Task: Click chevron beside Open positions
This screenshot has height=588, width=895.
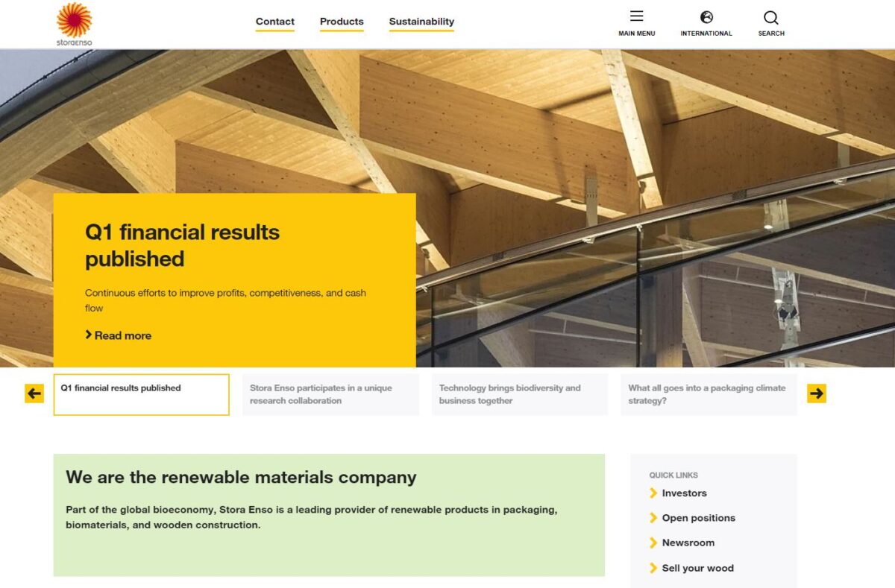Action: [653, 518]
